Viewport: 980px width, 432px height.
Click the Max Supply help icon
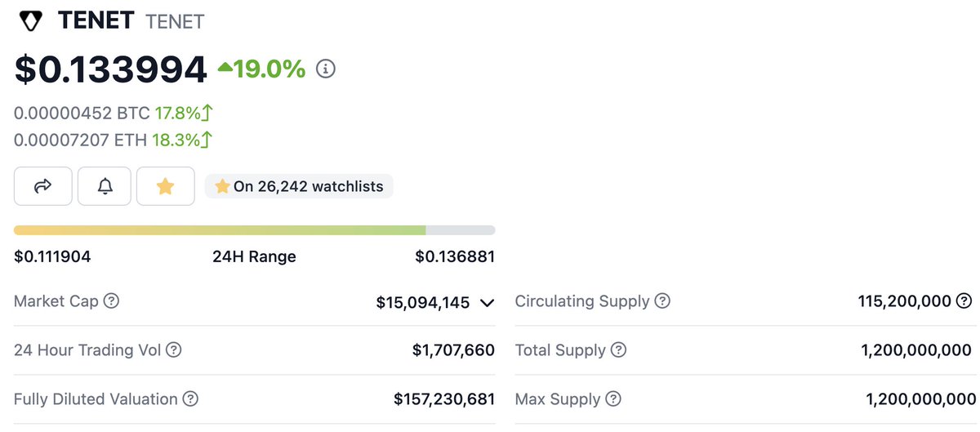pos(613,399)
